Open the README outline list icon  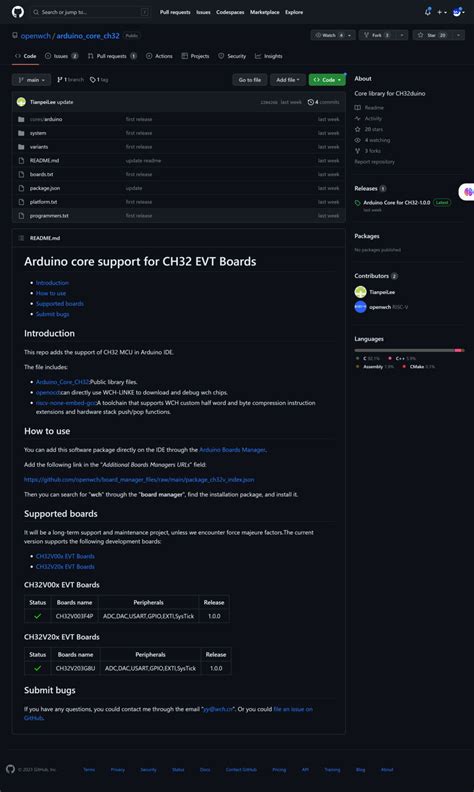click(21, 238)
